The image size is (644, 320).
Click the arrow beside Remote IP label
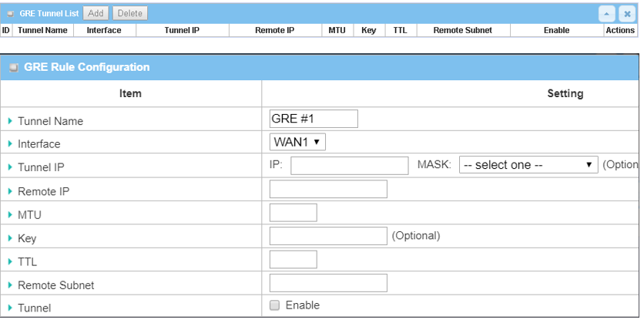point(10,191)
